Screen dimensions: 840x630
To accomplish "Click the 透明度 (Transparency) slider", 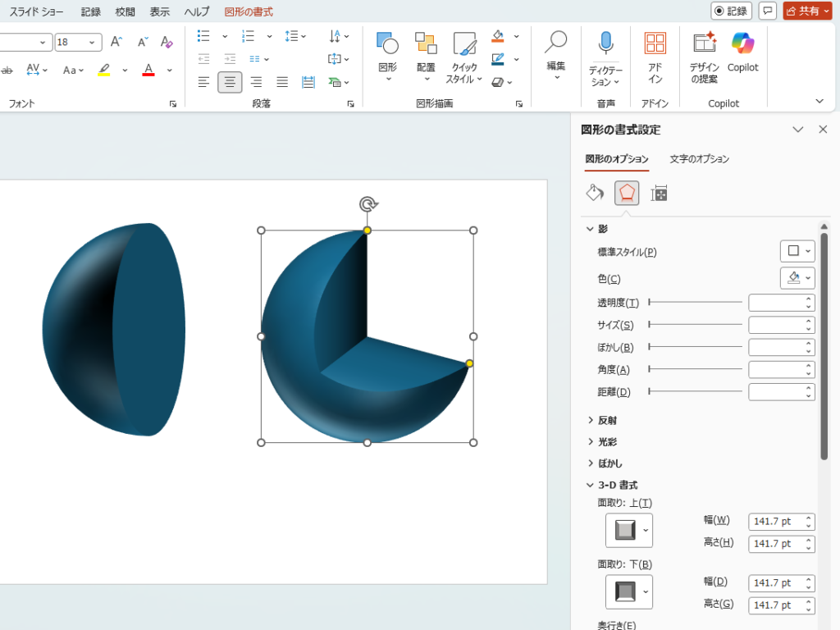I will 695,303.
